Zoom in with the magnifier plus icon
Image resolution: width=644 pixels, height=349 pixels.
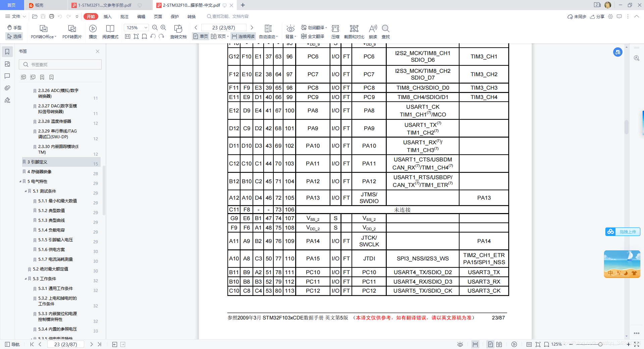(x=163, y=28)
